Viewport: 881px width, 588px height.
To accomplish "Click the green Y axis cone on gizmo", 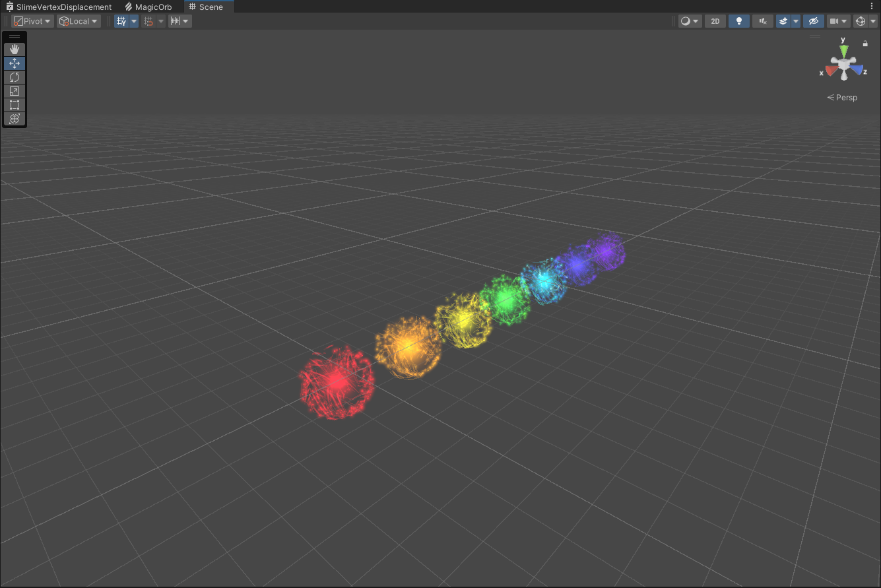I will click(843, 51).
